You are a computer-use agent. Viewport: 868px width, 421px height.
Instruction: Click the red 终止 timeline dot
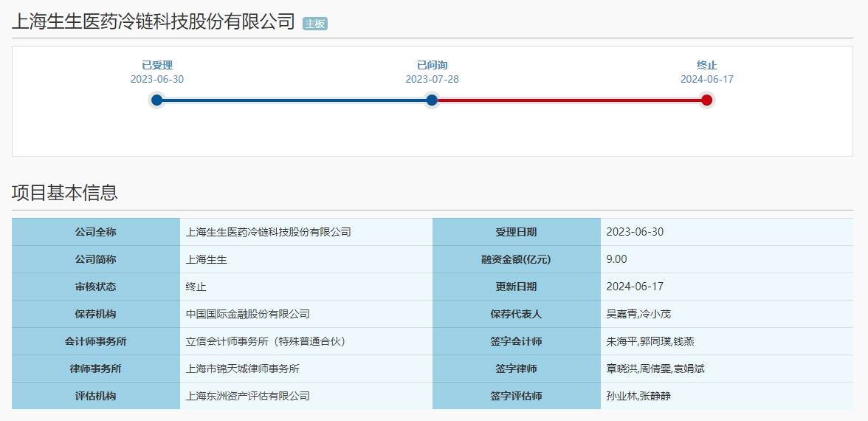pos(706,100)
